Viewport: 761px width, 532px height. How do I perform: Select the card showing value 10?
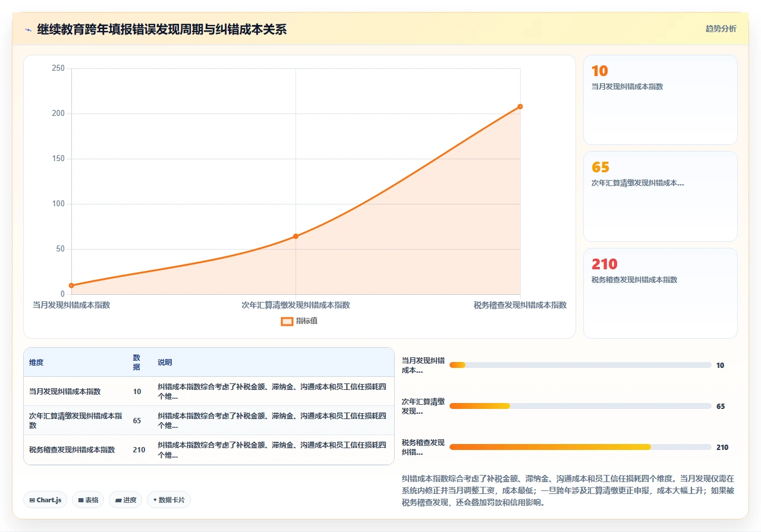(x=660, y=100)
